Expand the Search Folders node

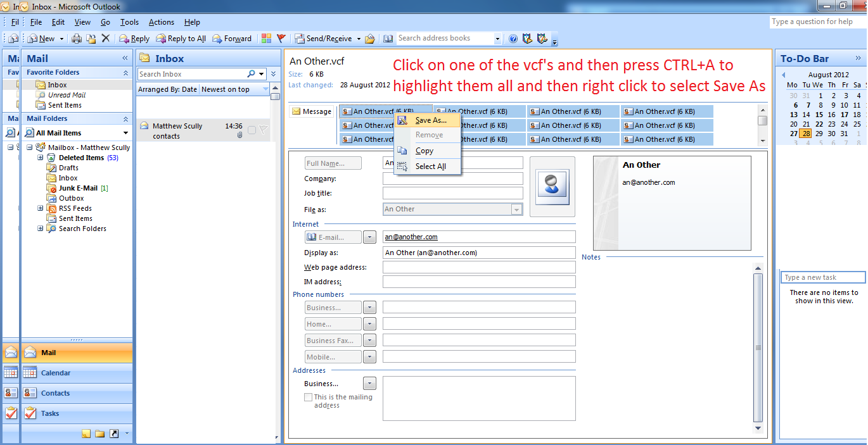click(x=41, y=229)
